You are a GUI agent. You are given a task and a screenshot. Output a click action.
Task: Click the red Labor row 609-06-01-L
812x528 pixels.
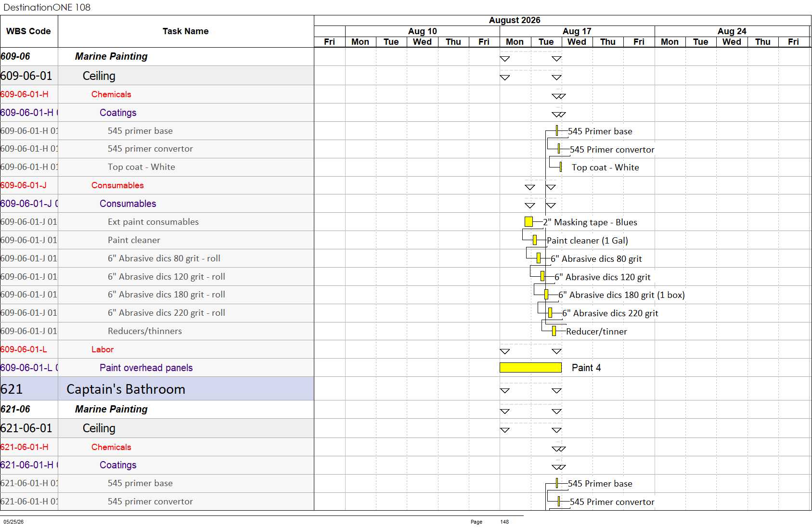pyautogui.click(x=157, y=349)
